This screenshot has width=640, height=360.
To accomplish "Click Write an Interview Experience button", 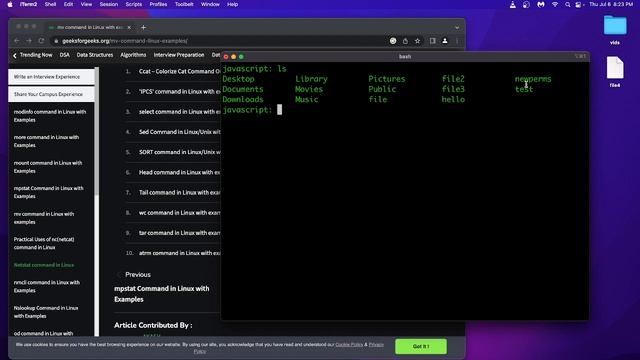I will coord(51,77).
